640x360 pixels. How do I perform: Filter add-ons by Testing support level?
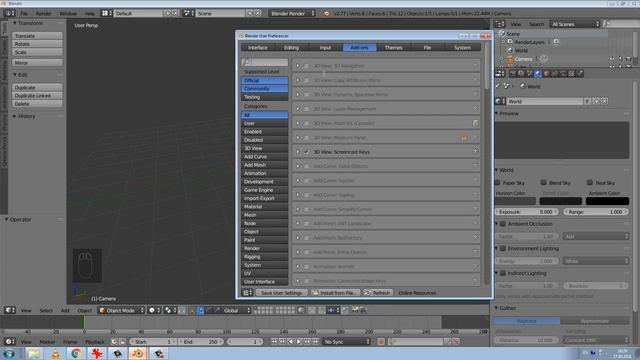coord(264,97)
